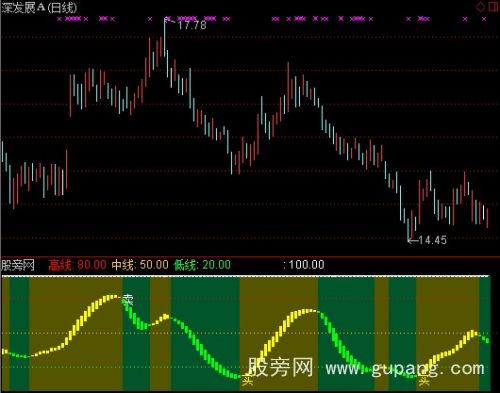Click the last 买 buy signal marker

pos(423,380)
